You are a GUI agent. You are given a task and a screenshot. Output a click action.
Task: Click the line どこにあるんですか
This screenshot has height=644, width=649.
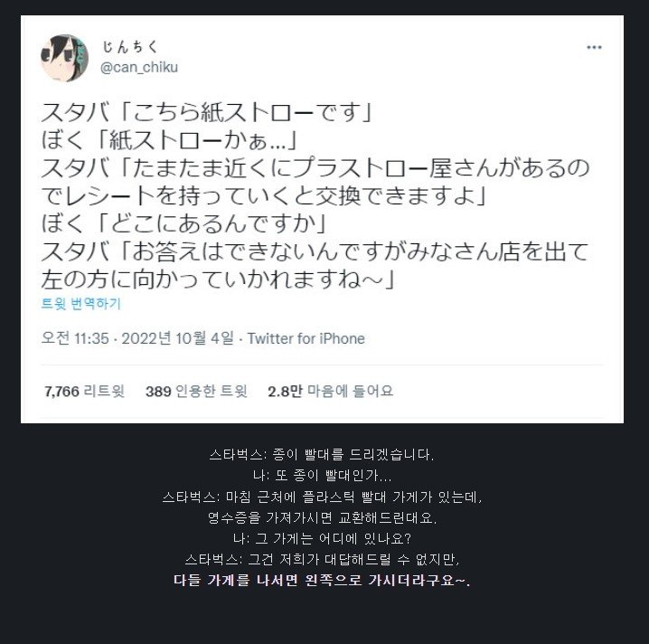coord(184,223)
